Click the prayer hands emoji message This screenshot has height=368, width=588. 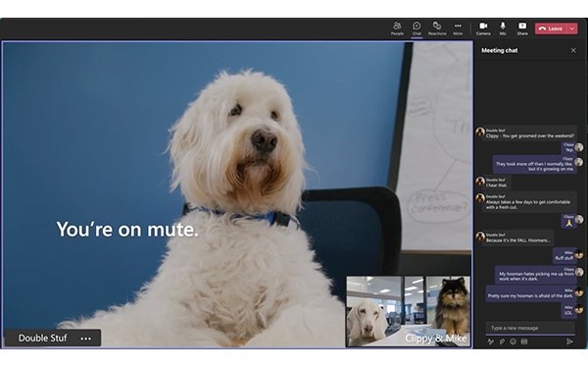(568, 221)
